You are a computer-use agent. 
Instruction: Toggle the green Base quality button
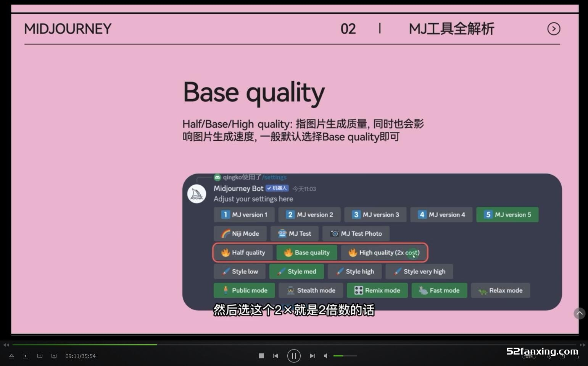(x=307, y=253)
